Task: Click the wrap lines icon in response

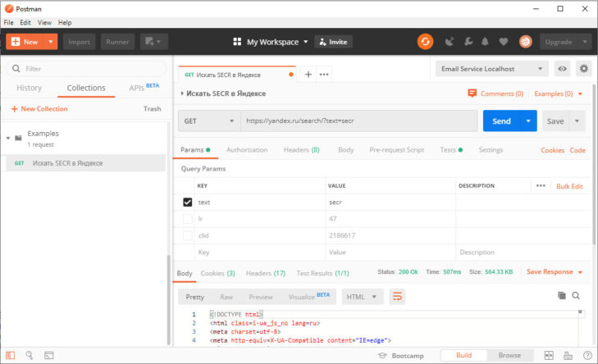Action: pyautogui.click(x=398, y=296)
